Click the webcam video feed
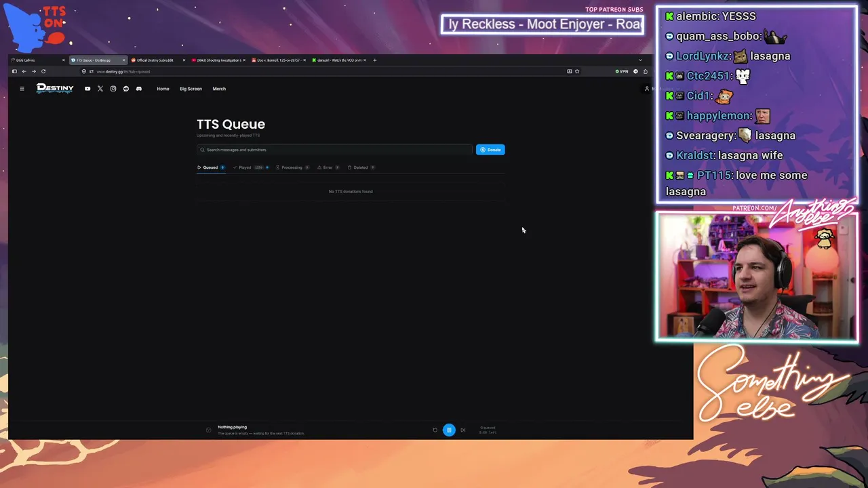The image size is (868, 488). pyautogui.click(x=757, y=277)
